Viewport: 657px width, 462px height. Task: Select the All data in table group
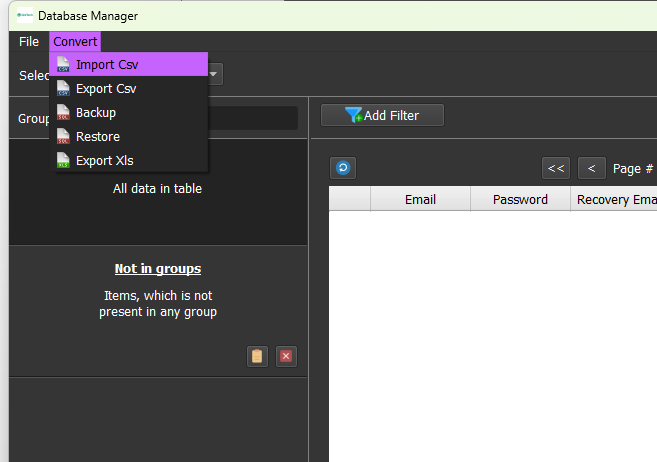pyautogui.click(x=157, y=188)
